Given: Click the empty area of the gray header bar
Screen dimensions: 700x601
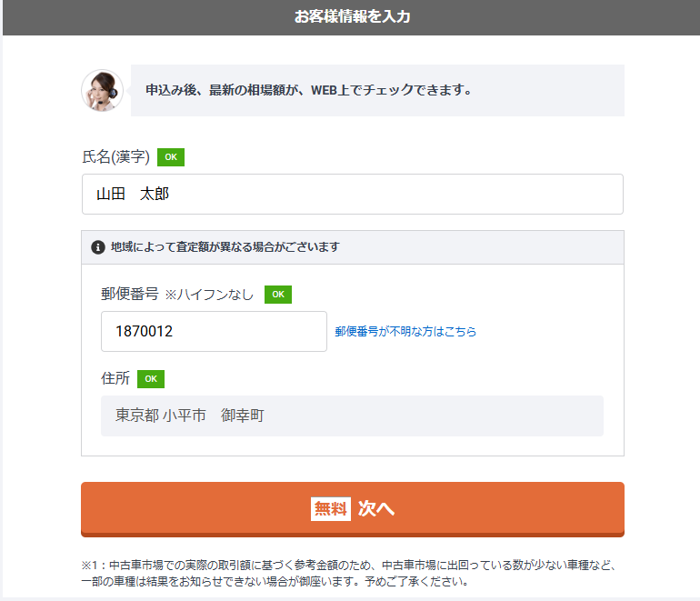Looking at the screenshot, I should pyautogui.click(x=564, y=17).
